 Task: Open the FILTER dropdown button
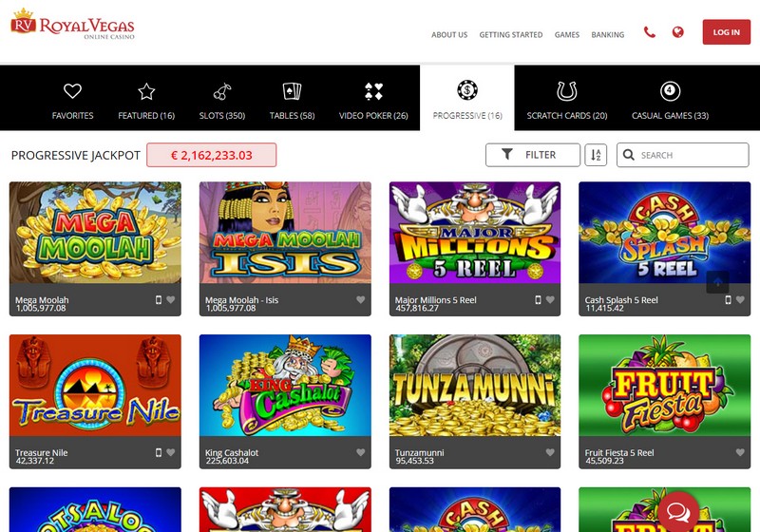coord(533,155)
